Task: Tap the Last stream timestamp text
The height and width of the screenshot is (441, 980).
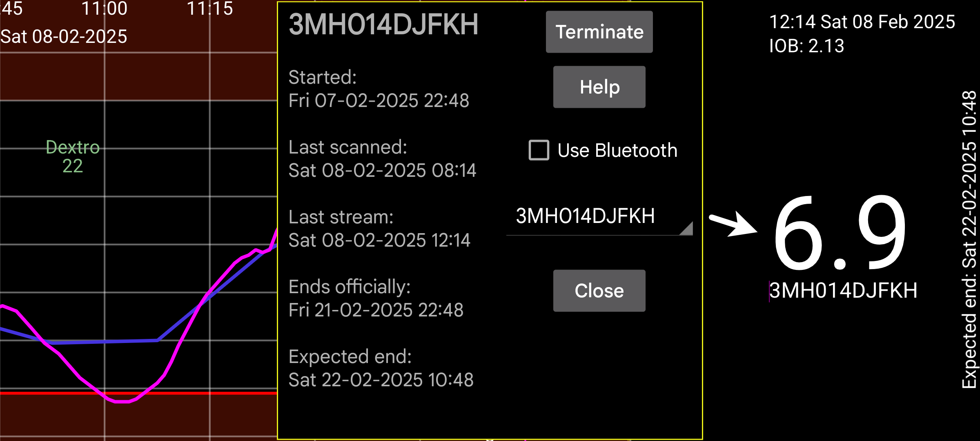Action: click(379, 240)
